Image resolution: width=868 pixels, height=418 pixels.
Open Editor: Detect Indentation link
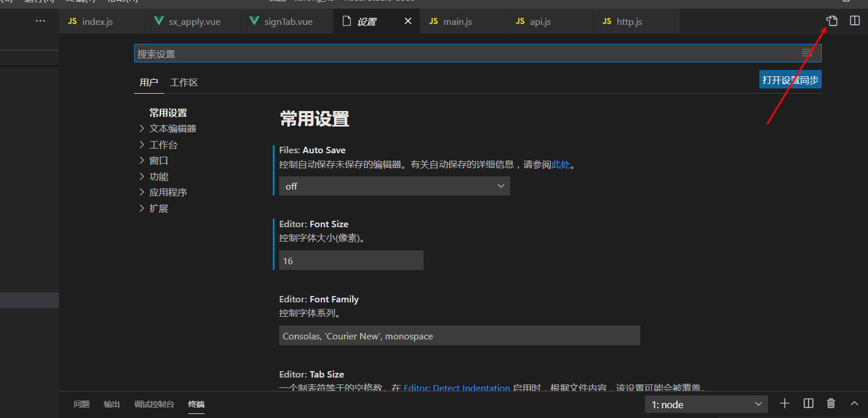457,389
